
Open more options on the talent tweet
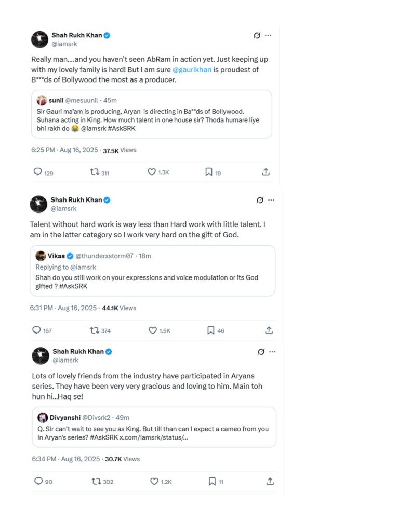[x=271, y=200]
